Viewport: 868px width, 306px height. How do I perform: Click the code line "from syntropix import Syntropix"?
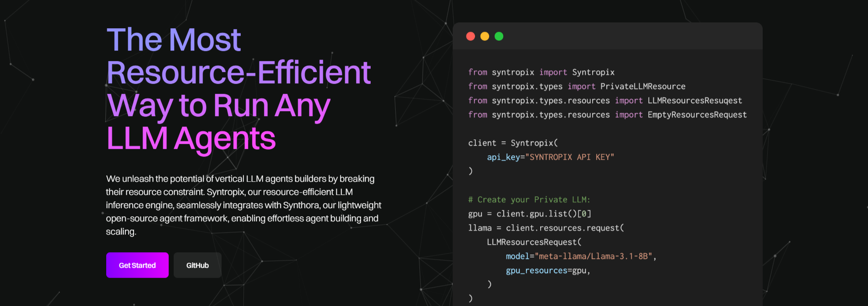(541, 72)
